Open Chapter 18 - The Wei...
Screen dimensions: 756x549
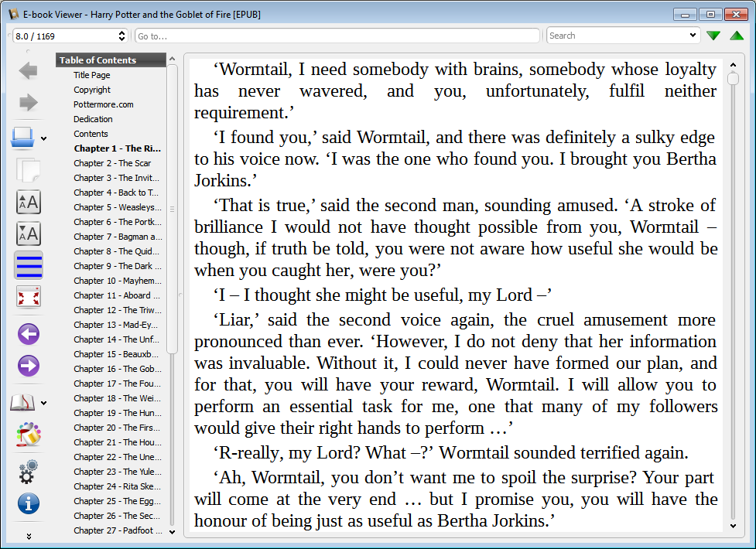coord(117,399)
